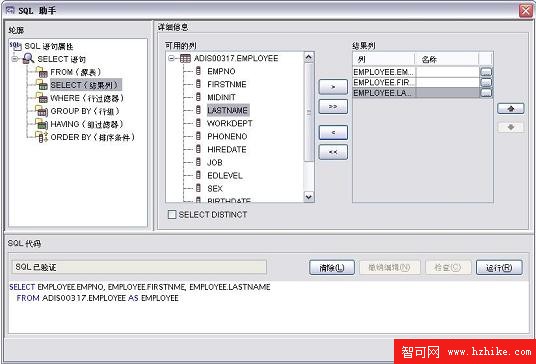Screen dimensions: 536x364
Task: Toggle the SELECT DISTINCT checkbox
Action: 172,215
